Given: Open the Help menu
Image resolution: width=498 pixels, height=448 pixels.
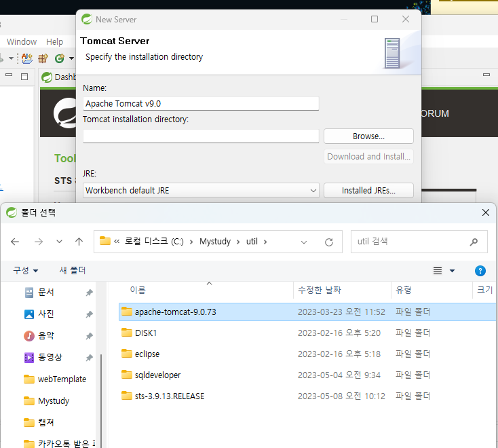Looking at the screenshot, I should pos(55,41).
